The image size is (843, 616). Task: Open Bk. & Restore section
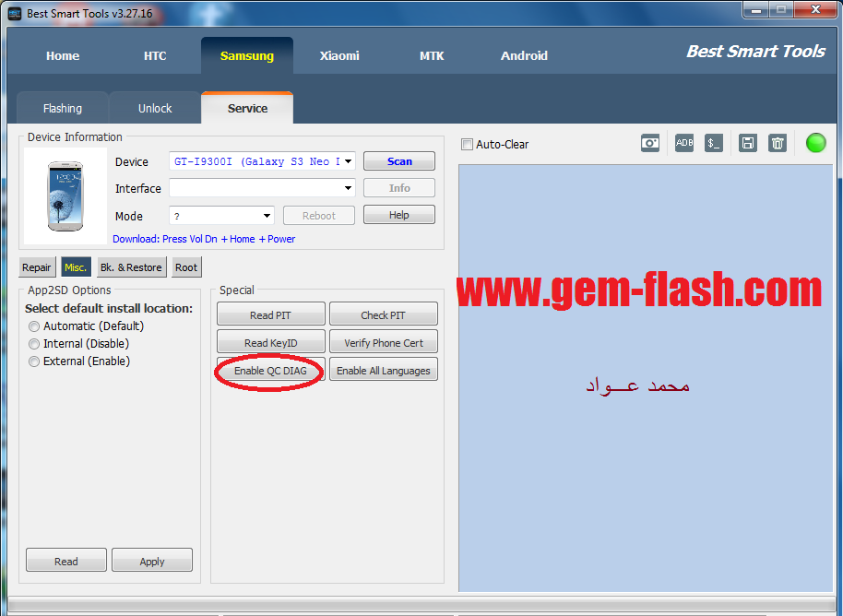coord(131,267)
